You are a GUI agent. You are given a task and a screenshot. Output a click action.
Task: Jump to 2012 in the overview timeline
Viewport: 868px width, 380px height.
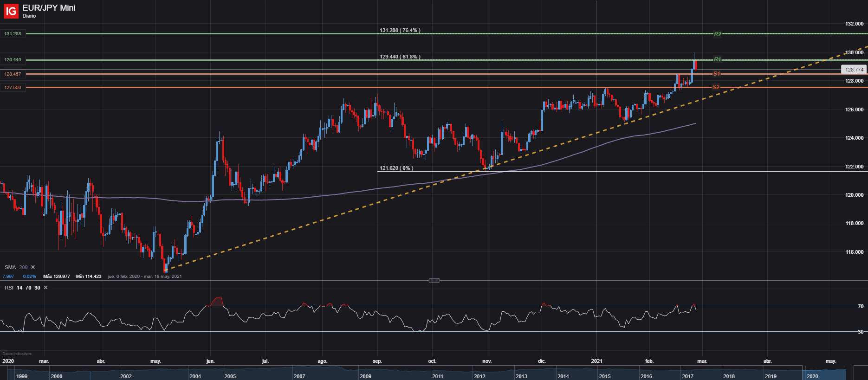tap(479, 376)
